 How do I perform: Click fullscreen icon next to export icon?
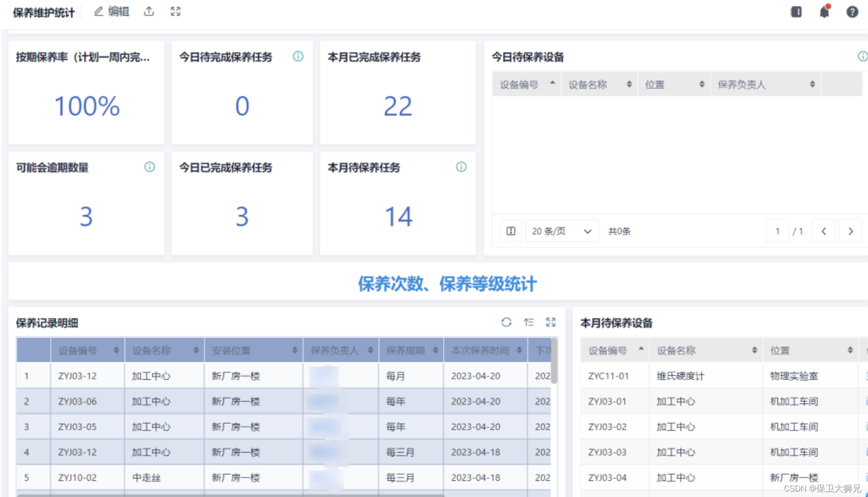[175, 12]
